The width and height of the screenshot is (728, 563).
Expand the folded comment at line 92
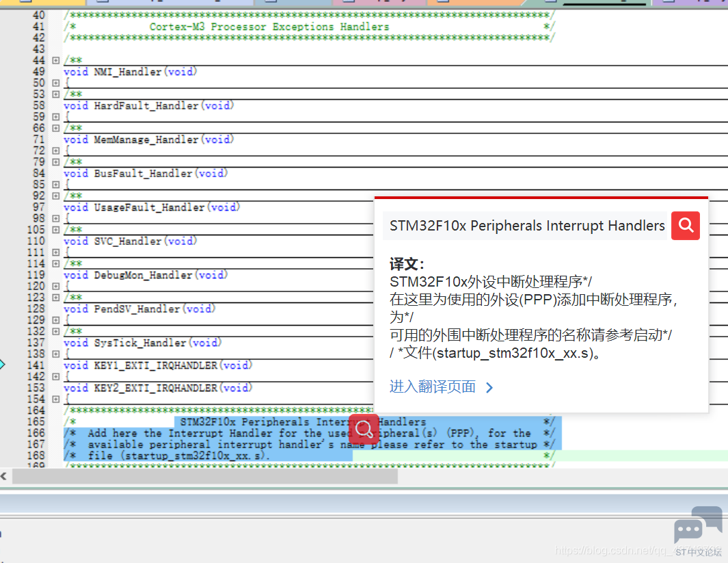56,196
